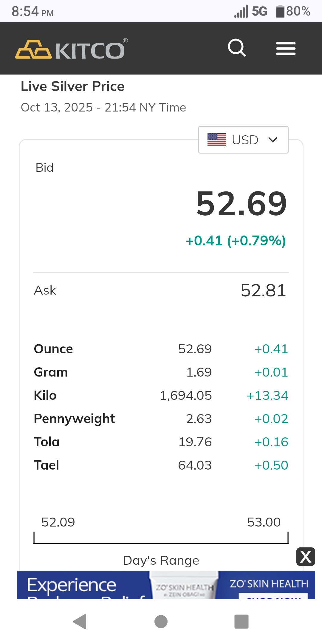Select the Ounce price row
The height and width of the screenshot is (644, 322).
161,349
